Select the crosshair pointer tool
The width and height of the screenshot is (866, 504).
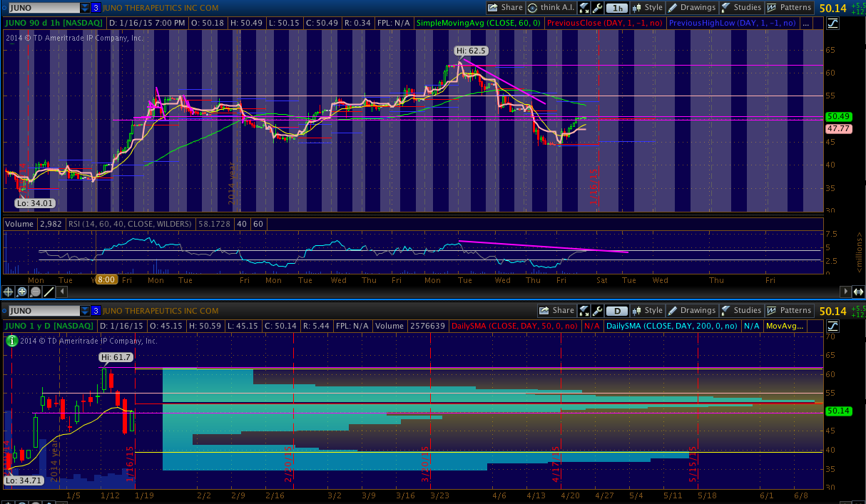(x=9, y=292)
